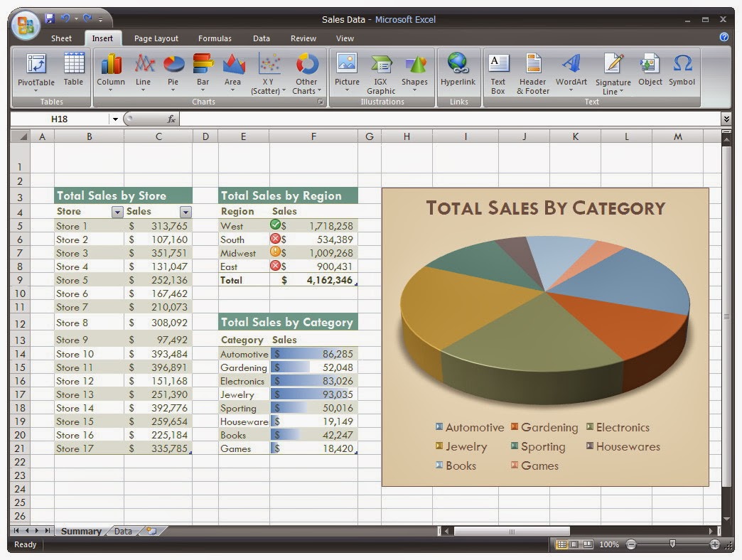Viewport: 742px width, 560px height.
Task: Insert a PivotTable
Action: tap(36, 72)
